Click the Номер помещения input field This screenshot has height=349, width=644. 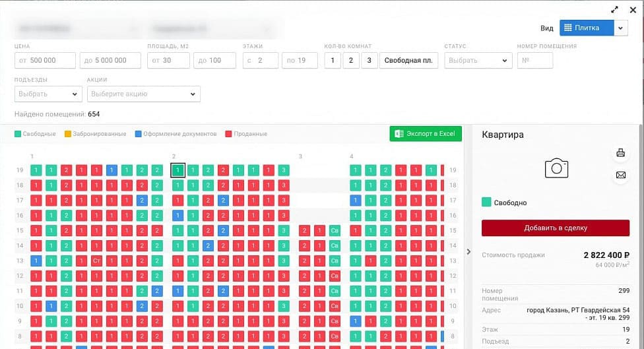(534, 60)
